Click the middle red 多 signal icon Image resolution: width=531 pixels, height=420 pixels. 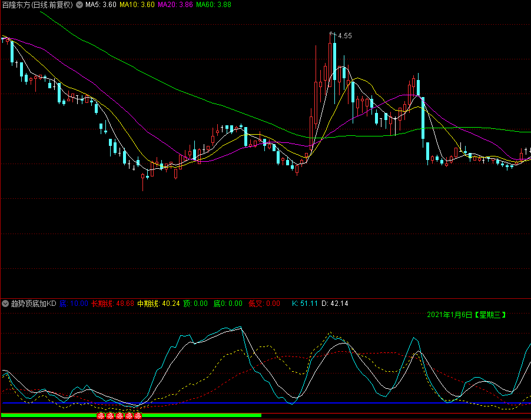point(120,416)
